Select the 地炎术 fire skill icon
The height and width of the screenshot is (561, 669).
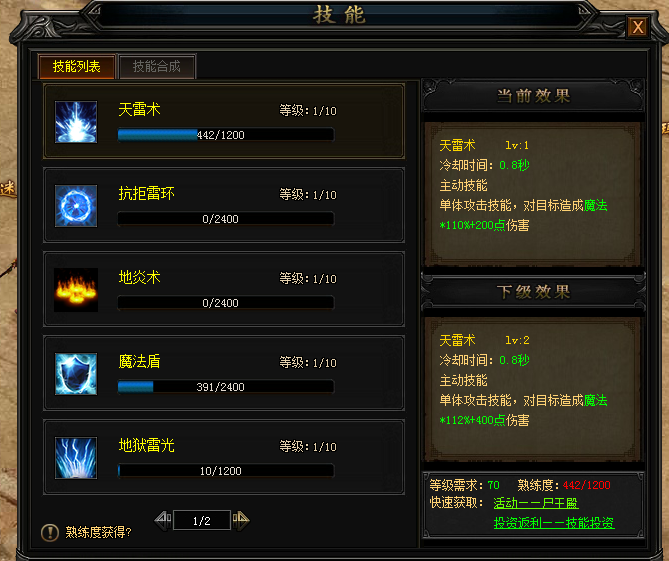point(76,290)
